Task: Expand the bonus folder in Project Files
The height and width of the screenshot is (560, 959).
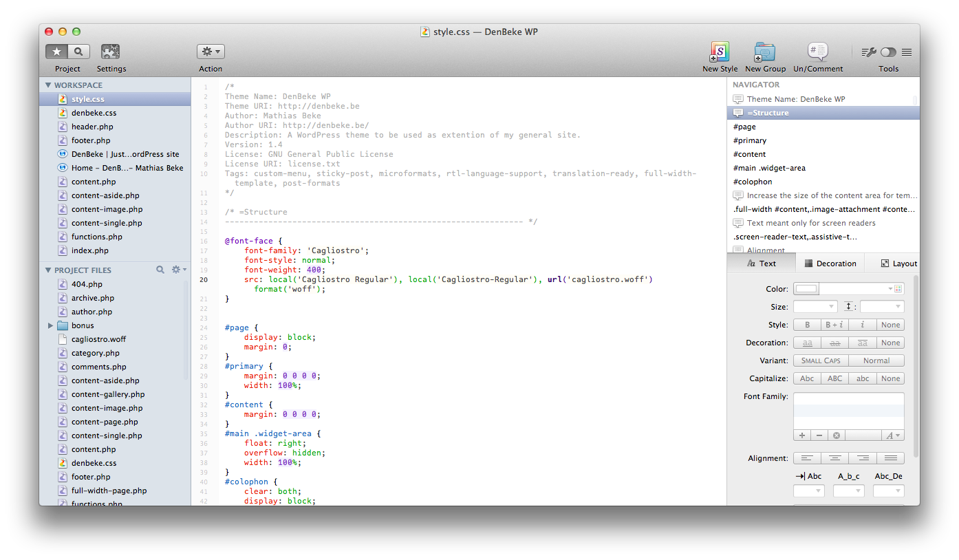Action: point(50,325)
